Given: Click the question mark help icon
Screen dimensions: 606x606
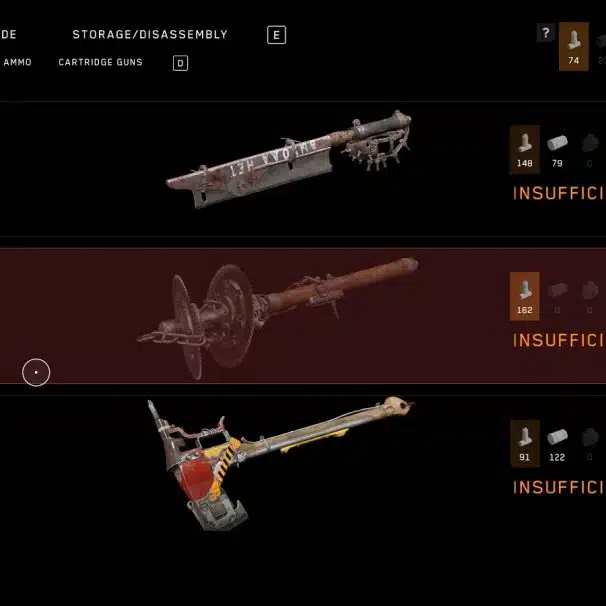Looking at the screenshot, I should (x=545, y=33).
